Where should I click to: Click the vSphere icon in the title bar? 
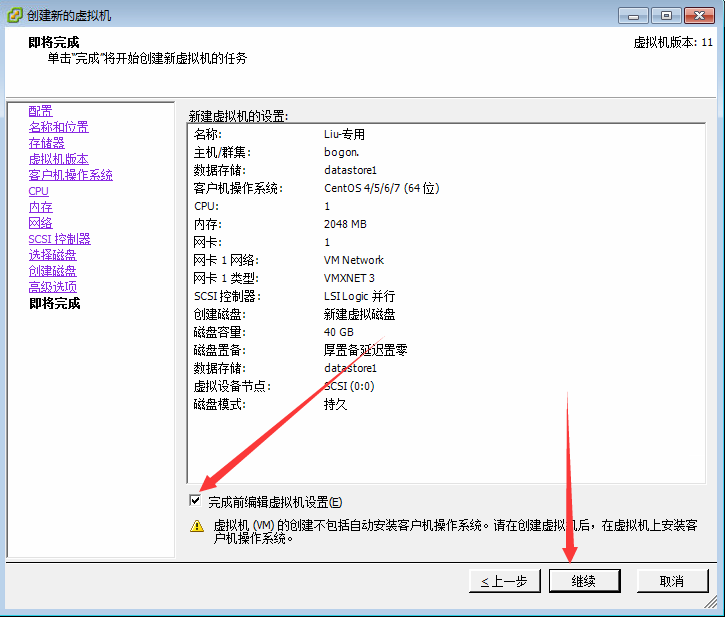14,15
